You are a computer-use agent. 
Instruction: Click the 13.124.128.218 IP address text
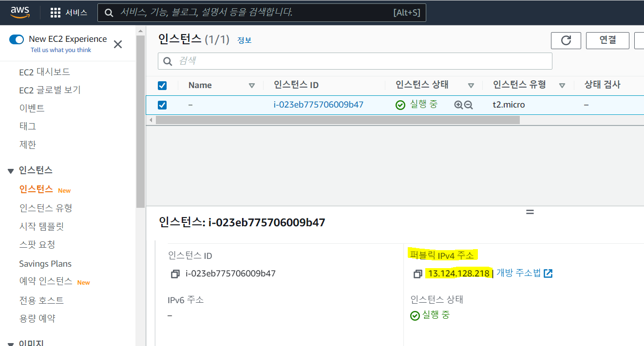pos(458,273)
